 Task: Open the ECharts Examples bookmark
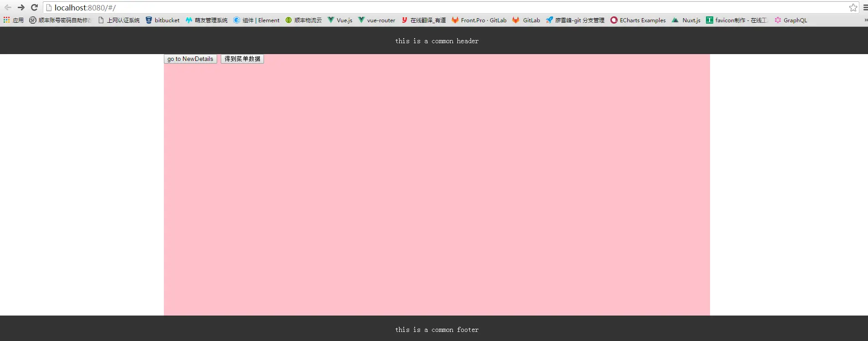[638, 20]
